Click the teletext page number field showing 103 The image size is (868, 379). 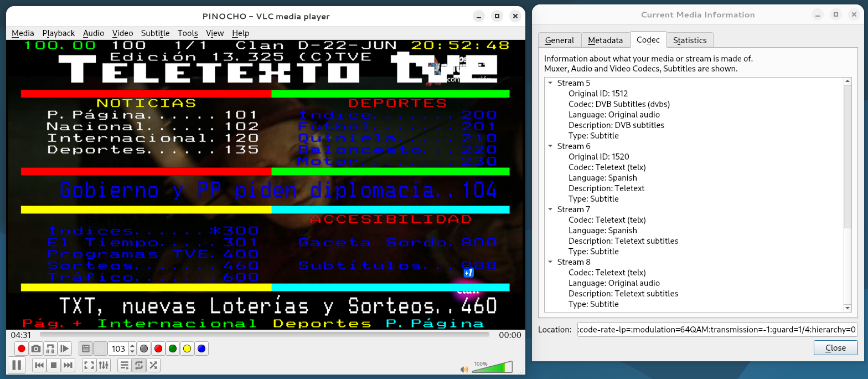118,349
